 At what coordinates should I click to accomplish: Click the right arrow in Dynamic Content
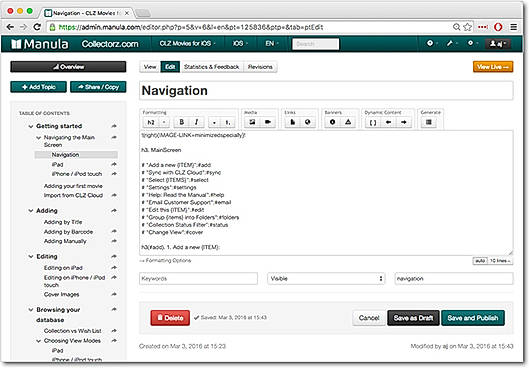(403, 122)
